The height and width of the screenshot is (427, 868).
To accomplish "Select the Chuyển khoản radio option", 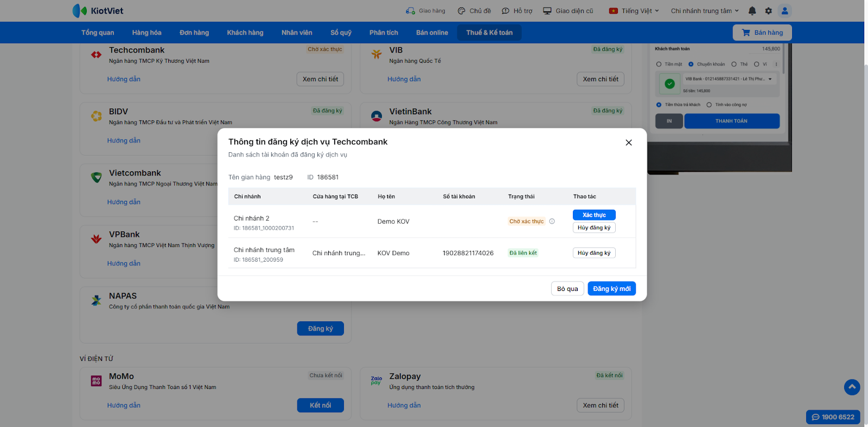I will point(691,64).
